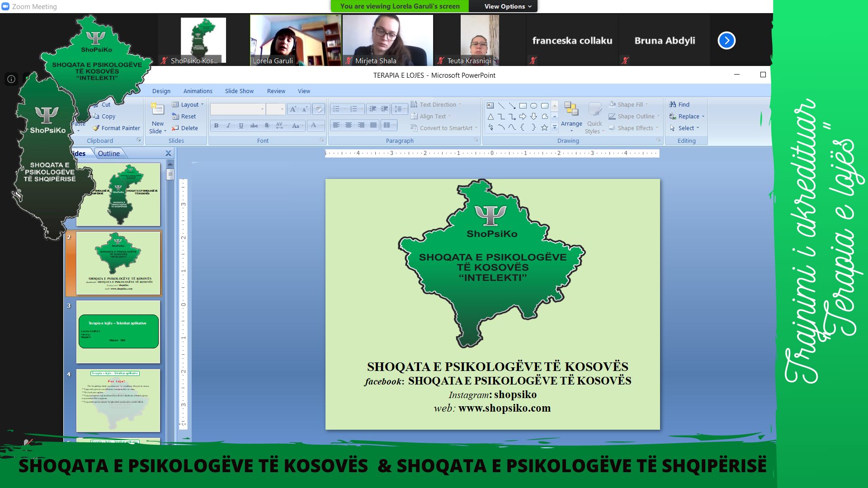Open the Text Direction dropdown
868x488 pixels.
(x=436, y=104)
